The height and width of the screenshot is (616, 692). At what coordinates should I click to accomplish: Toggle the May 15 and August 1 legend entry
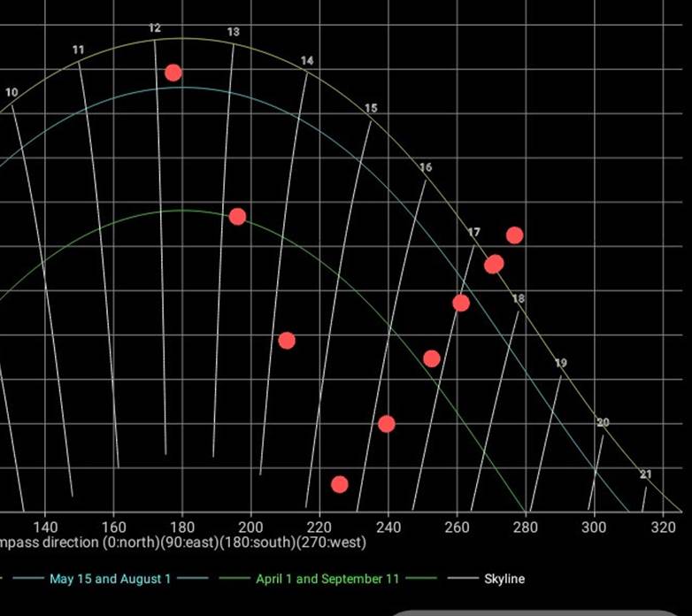pos(110,579)
